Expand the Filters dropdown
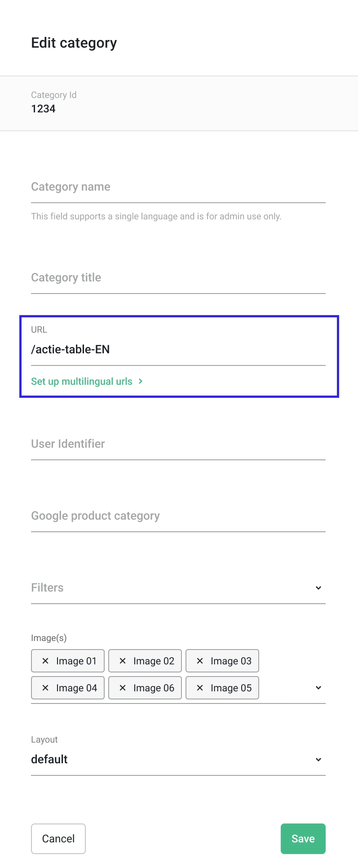 (318, 588)
